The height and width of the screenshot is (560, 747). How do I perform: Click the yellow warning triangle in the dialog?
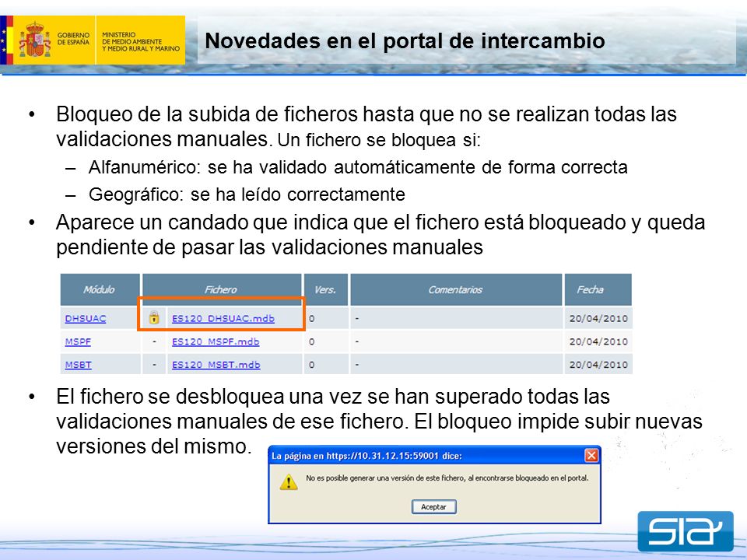point(289,482)
